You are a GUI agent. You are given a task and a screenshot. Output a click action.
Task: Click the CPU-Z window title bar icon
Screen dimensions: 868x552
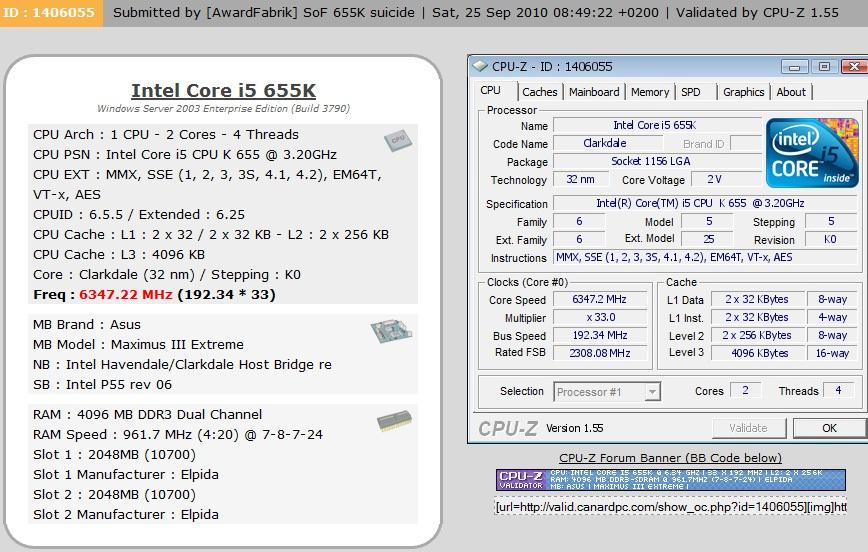[479, 66]
